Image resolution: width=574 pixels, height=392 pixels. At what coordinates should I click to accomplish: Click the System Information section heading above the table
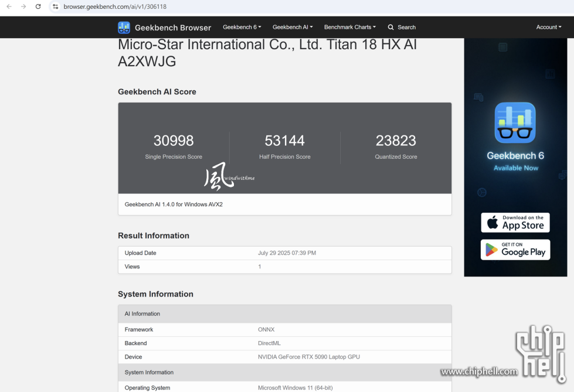click(155, 294)
